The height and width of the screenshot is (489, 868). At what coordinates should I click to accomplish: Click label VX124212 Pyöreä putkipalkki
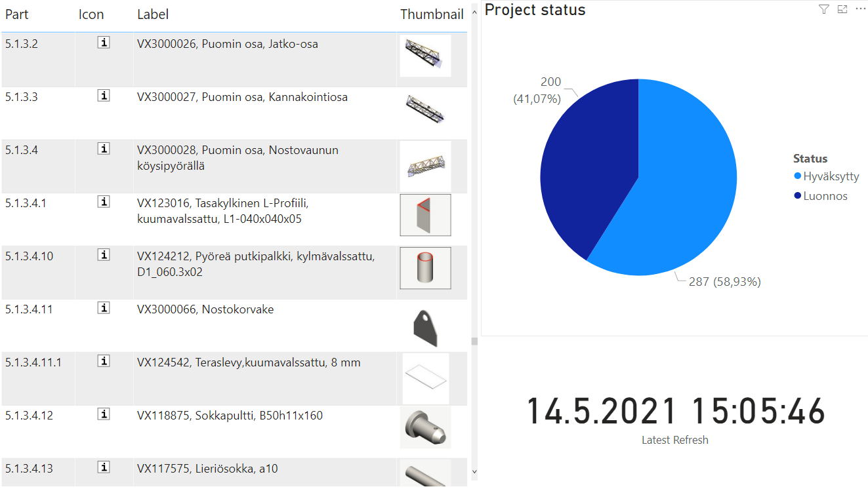[256, 264]
